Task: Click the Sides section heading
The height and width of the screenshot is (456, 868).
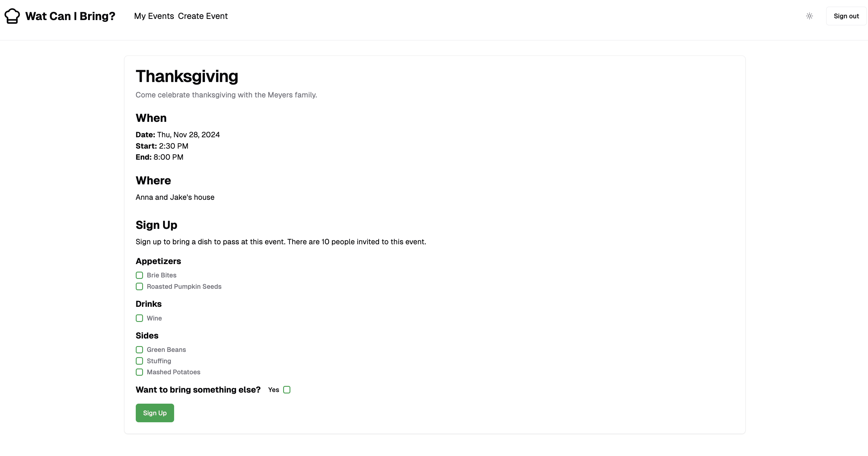Action: (147, 336)
